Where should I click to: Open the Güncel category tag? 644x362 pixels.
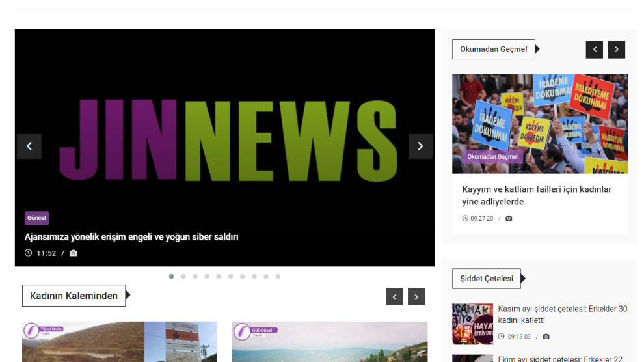[36, 218]
